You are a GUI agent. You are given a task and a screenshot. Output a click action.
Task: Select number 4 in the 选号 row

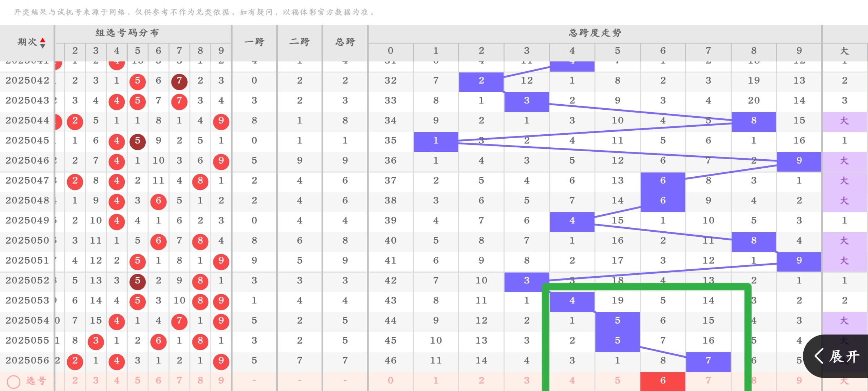116,381
